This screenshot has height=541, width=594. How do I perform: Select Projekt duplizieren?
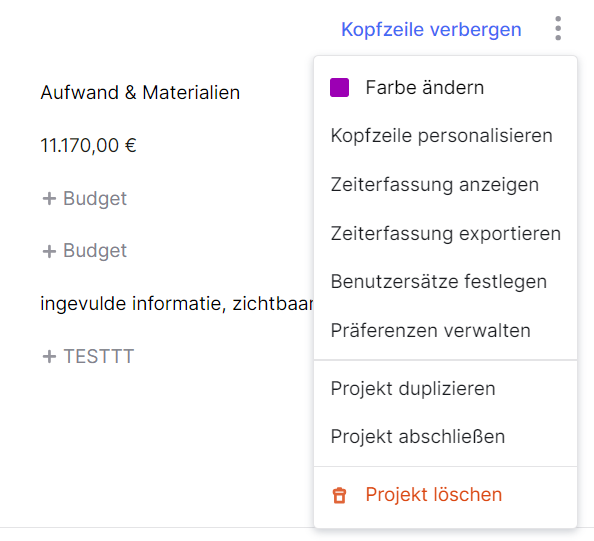pos(445,388)
